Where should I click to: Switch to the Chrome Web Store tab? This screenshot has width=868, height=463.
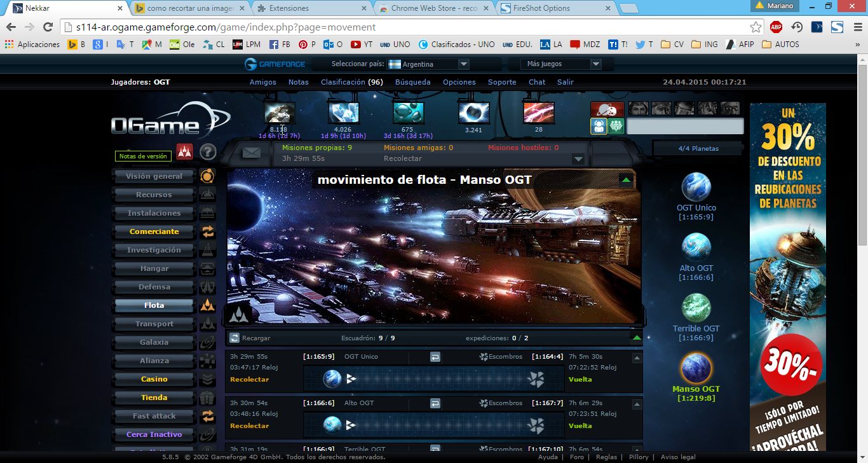click(432, 8)
